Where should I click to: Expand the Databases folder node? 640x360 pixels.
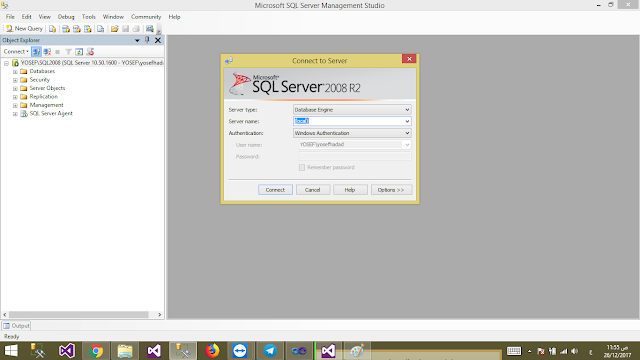pos(15,71)
